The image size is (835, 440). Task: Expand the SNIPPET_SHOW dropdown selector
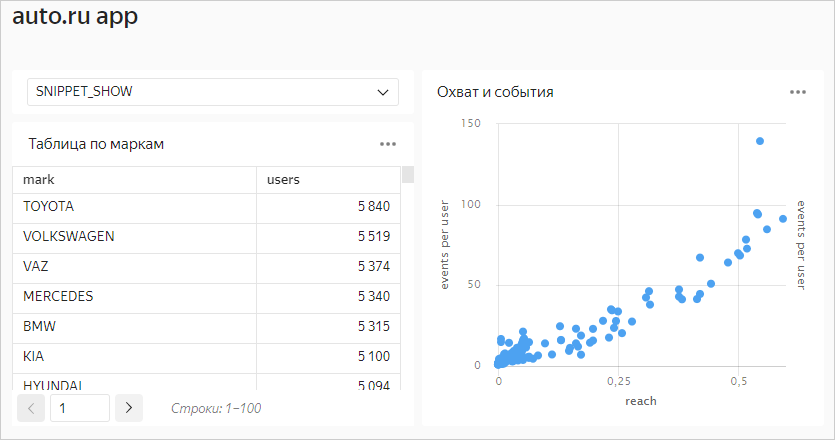[212, 92]
